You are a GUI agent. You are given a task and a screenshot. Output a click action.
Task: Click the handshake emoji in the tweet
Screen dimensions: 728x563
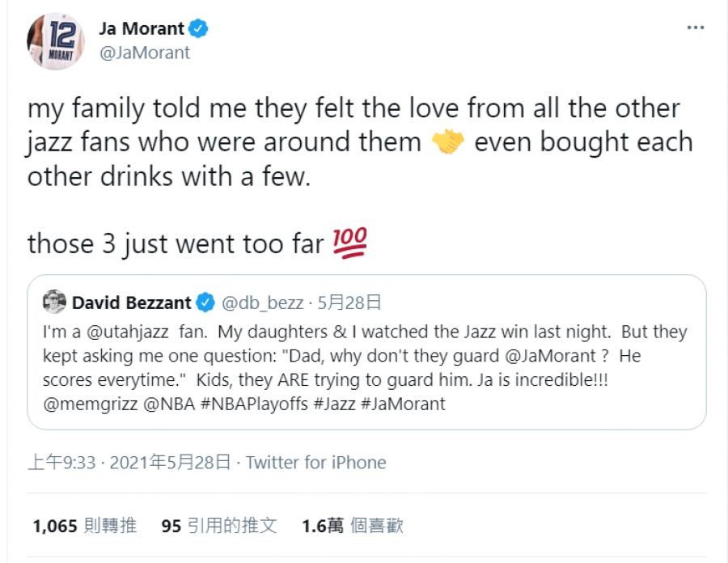click(x=448, y=143)
